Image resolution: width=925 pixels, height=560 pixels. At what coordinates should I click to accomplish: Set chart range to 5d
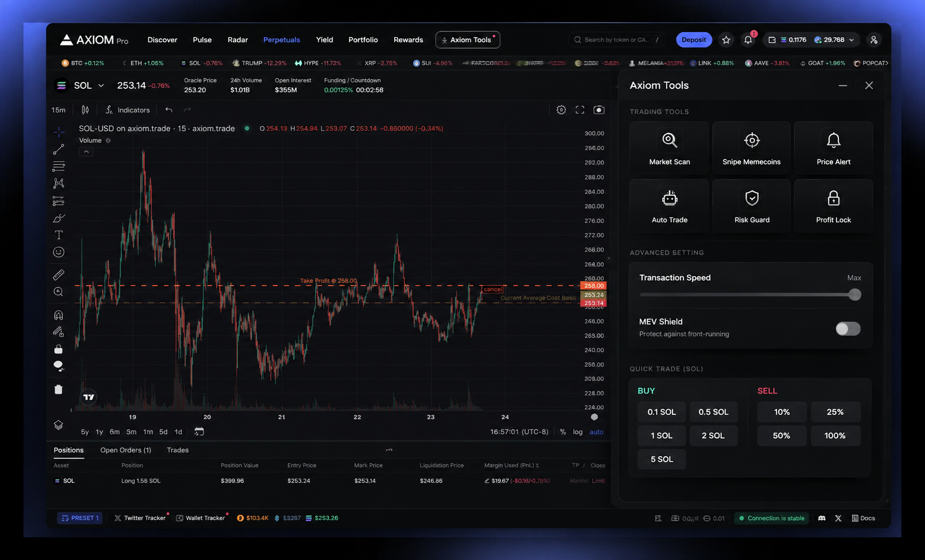(164, 432)
